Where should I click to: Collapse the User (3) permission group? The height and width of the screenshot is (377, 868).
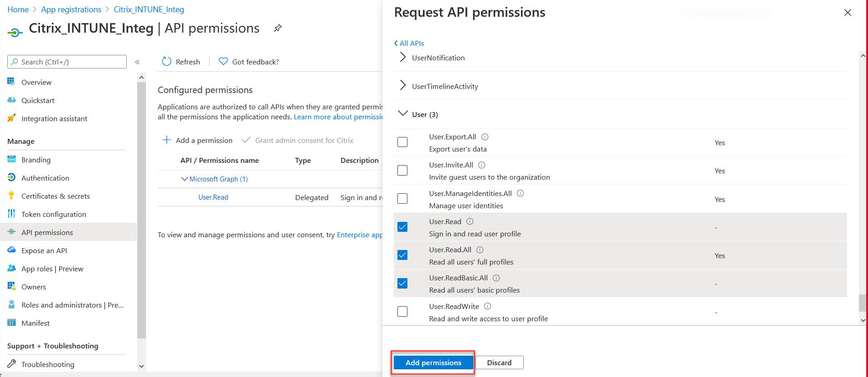[402, 113]
